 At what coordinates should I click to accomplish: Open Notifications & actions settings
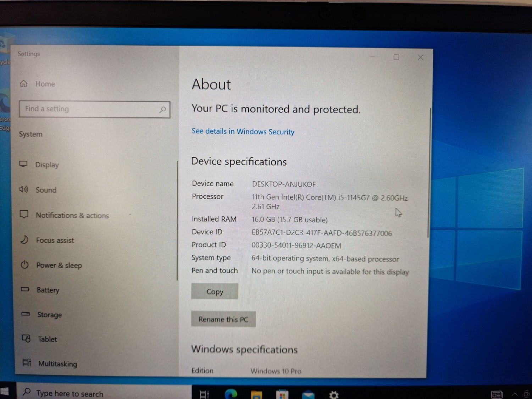pyautogui.click(x=64, y=215)
